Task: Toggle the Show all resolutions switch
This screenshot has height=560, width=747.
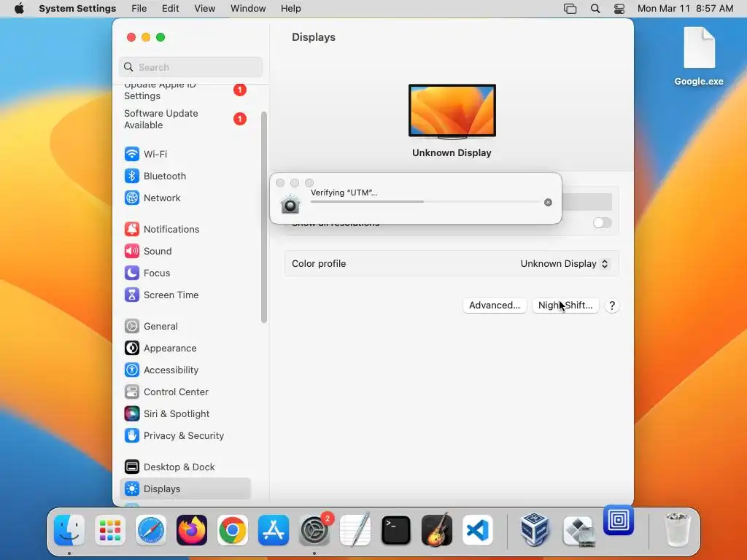Action: pyautogui.click(x=602, y=223)
